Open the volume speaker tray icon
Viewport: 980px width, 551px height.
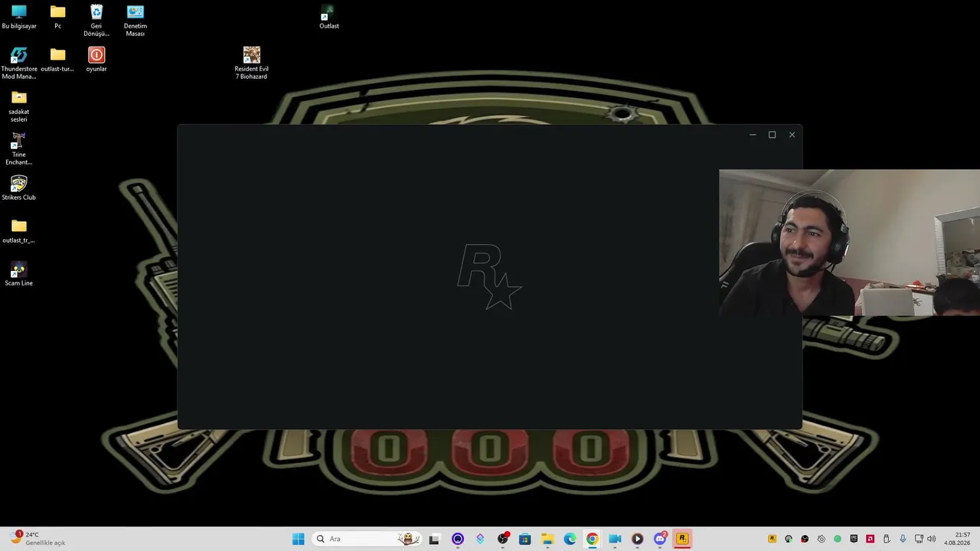(x=932, y=539)
